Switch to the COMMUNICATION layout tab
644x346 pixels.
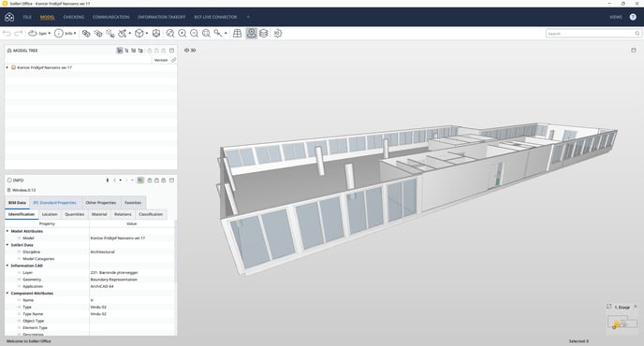click(110, 17)
